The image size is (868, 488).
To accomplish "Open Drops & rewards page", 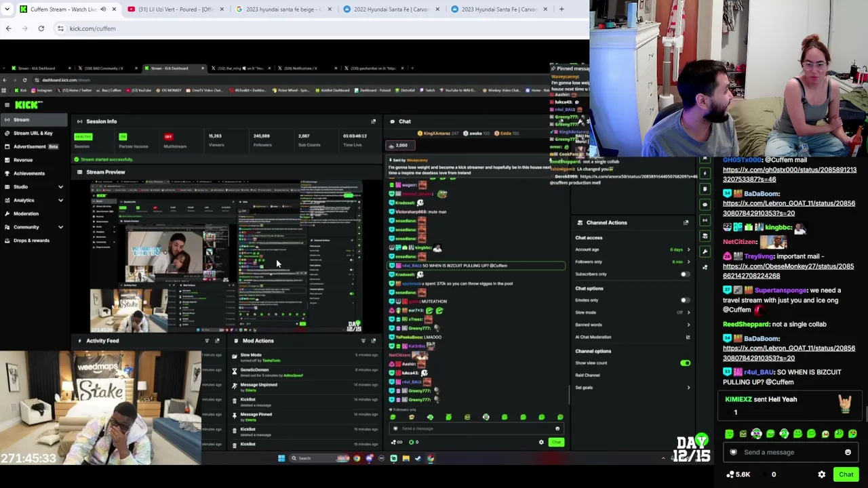I will click(x=34, y=241).
